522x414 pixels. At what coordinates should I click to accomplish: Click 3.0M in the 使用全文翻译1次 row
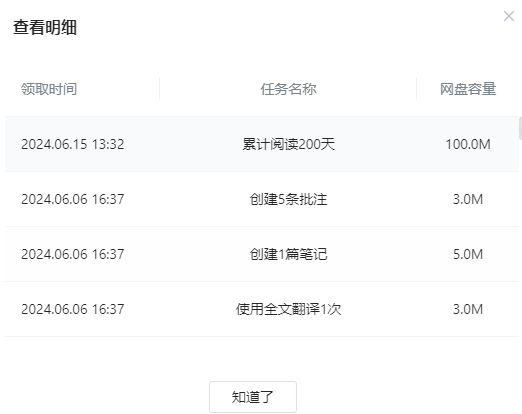pyautogui.click(x=468, y=309)
